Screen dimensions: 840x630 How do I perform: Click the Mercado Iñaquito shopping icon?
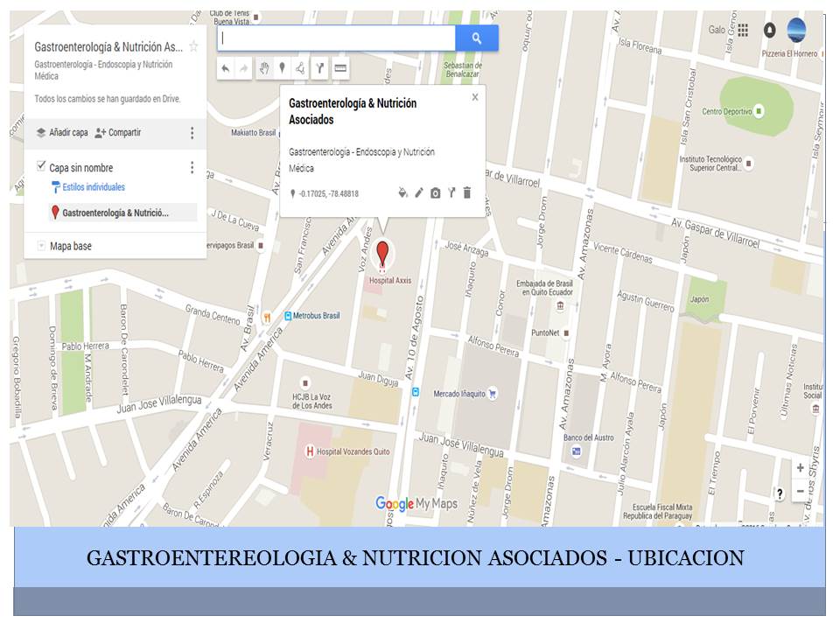(x=493, y=394)
